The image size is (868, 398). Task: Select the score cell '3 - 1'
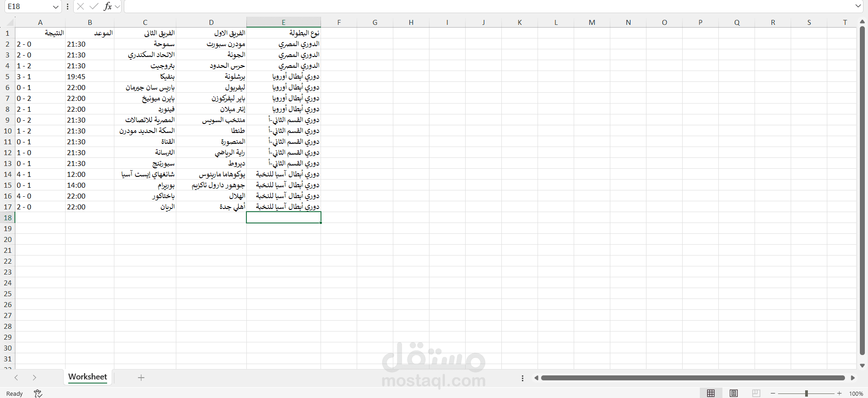[40, 76]
